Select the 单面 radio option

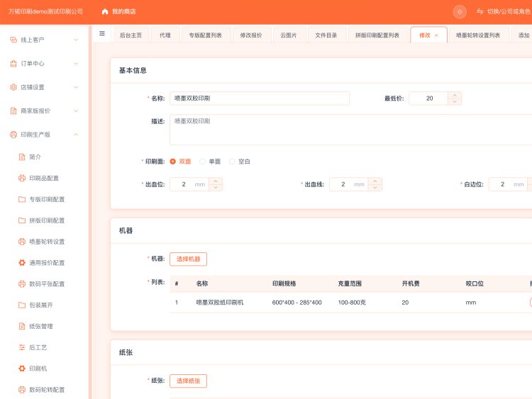click(203, 162)
